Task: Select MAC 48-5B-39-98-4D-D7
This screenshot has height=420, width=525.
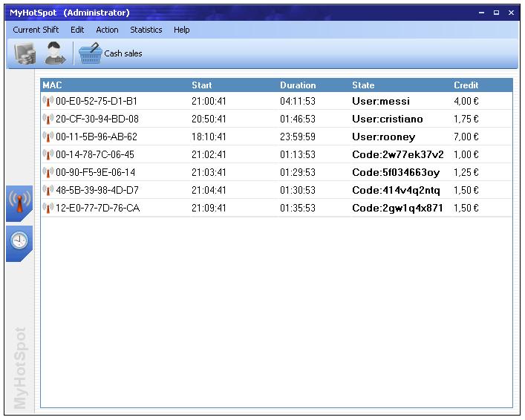Action: [x=97, y=190]
